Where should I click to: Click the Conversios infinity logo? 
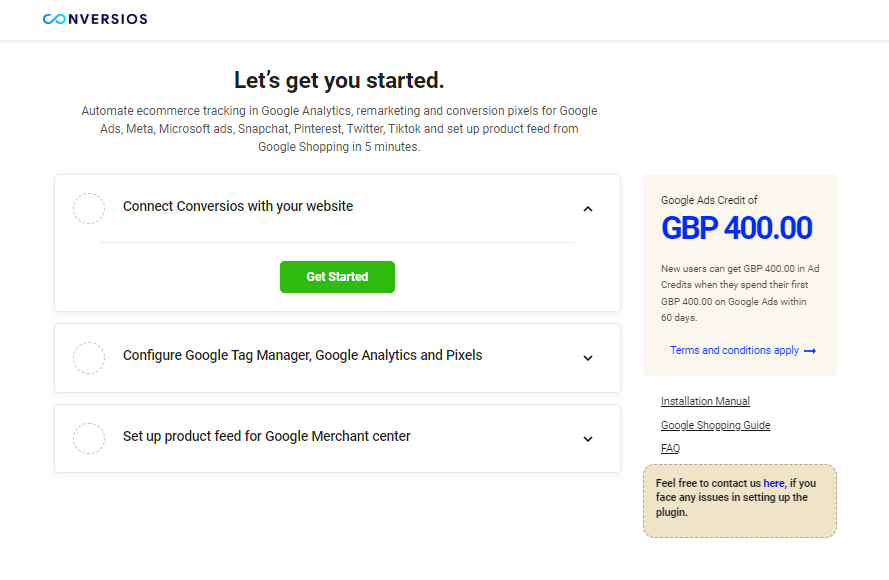pyautogui.click(x=54, y=19)
